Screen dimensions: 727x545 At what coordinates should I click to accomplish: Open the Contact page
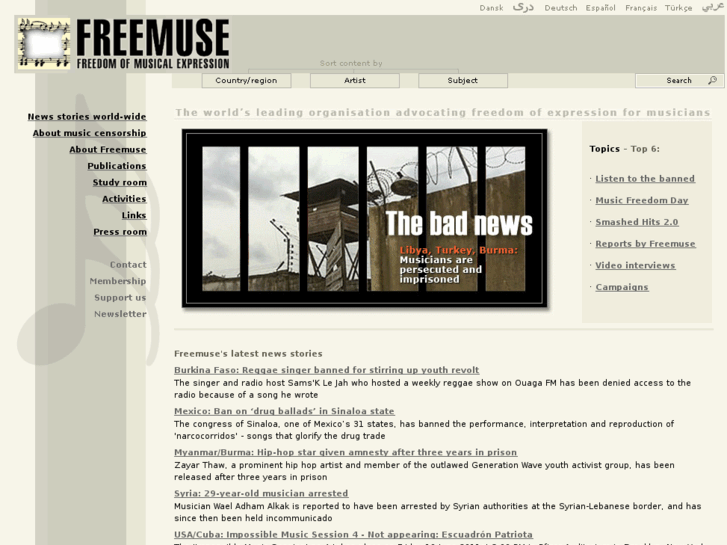coord(128,265)
